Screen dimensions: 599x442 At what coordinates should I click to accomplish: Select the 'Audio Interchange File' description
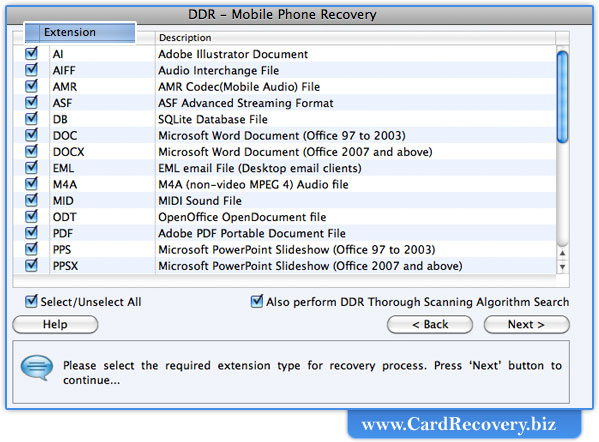[219, 71]
